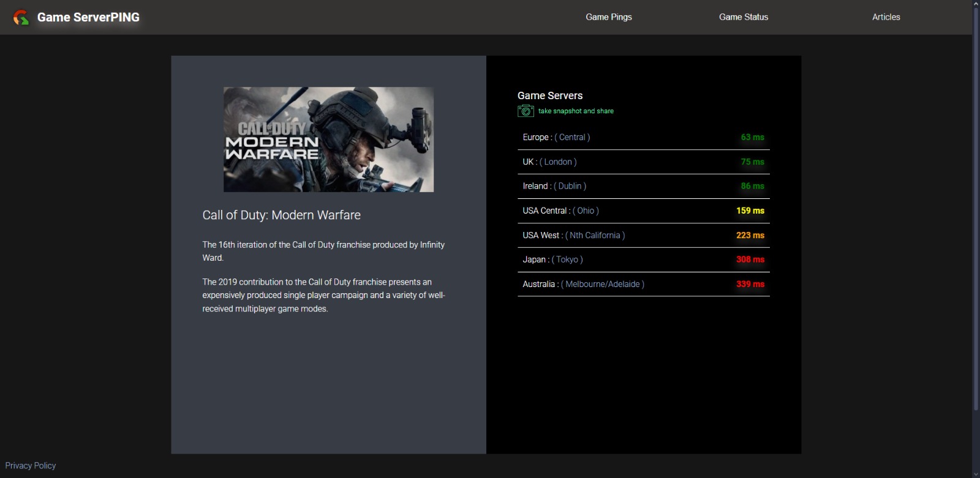Select the Europe (Central) server row
This screenshot has height=478, width=980.
tap(643, 137)
